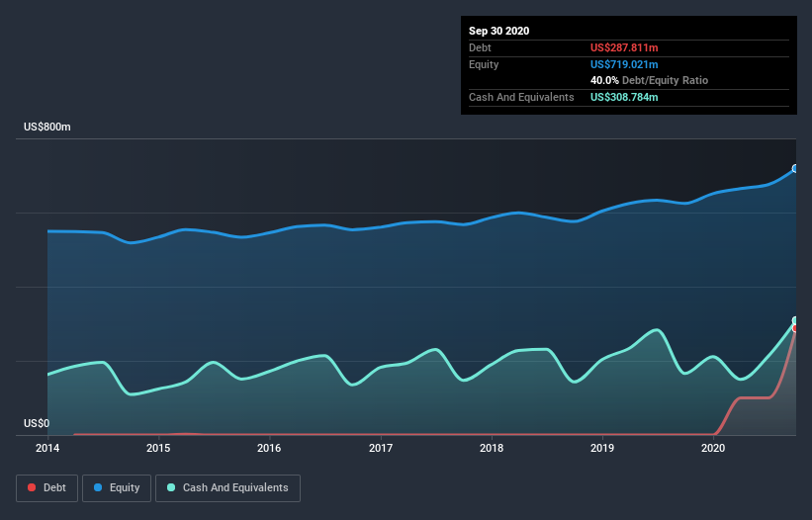Click the 2017 x-axis label
Image resolution: width=812 pixels, height=520 pixels.
[381, 448]
